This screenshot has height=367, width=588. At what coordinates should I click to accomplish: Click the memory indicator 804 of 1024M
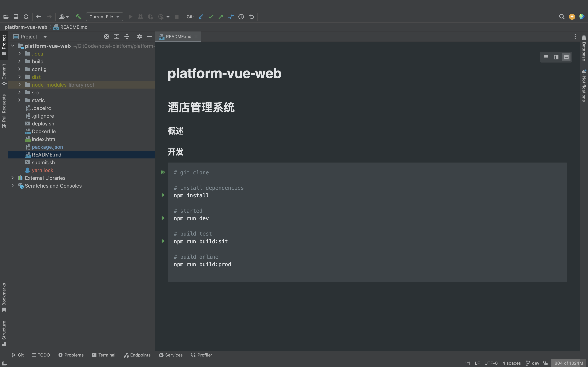pyautogui.click(x=569, y=363)
